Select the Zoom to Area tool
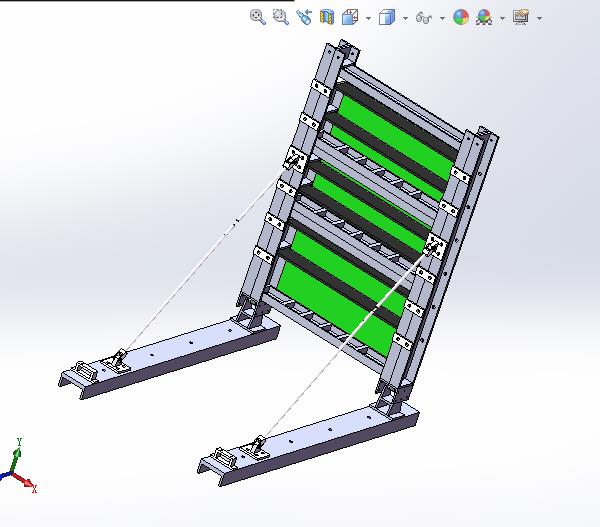Screen dimensions: 600x527 tap(280, 17)
